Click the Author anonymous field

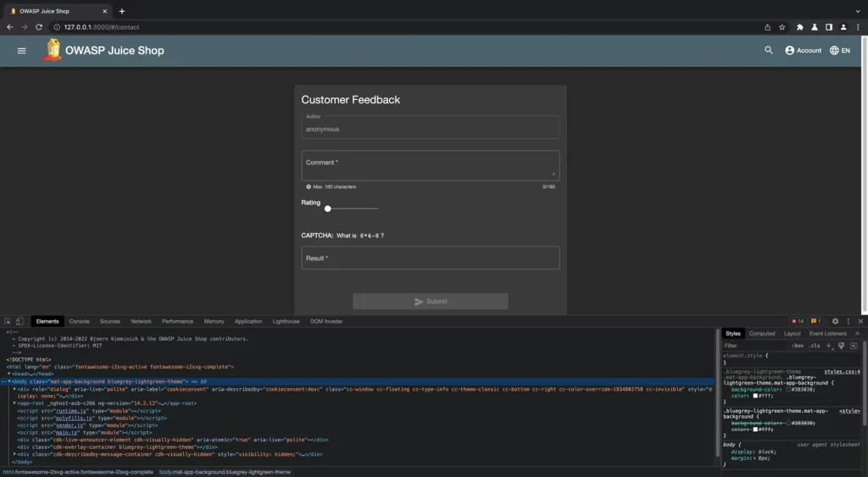[430, 127]
